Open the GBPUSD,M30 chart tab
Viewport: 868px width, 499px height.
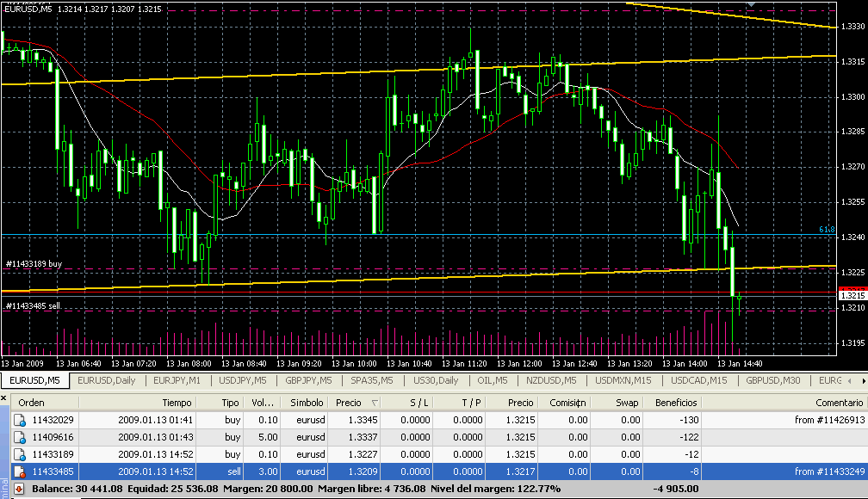pyautogui.click(x=772, y=380)
